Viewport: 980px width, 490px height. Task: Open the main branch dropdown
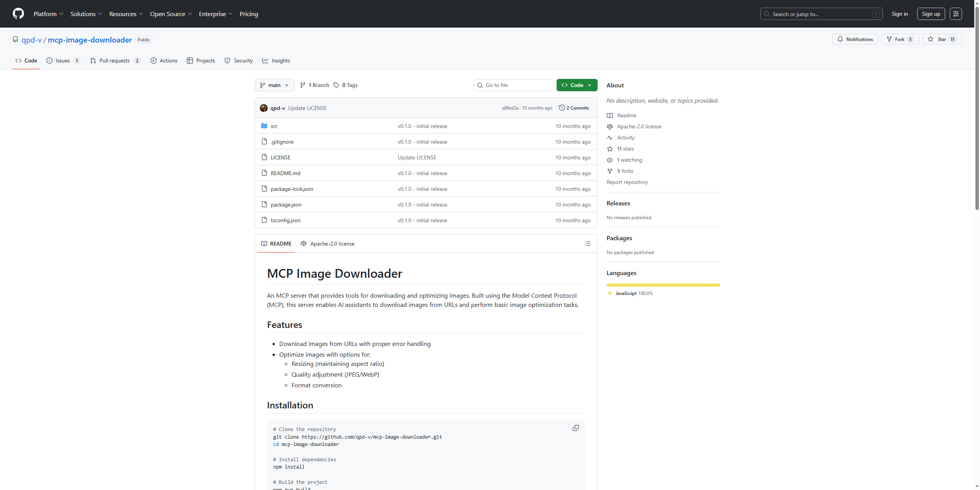[x=274, y=85]
